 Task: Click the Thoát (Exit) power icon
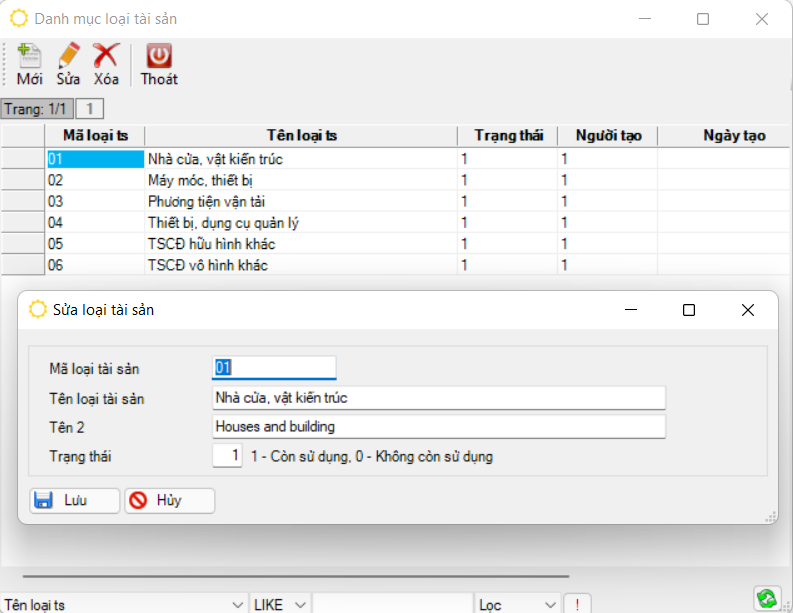[x=159, y=64]
